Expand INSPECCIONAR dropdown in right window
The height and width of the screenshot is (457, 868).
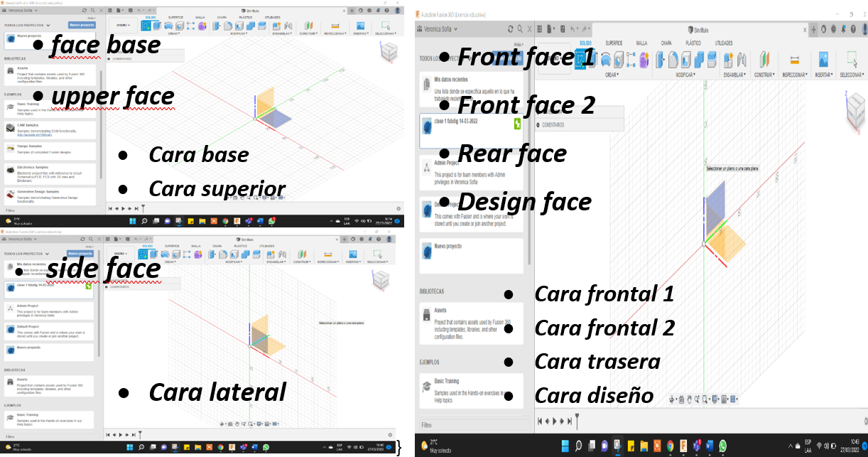point(795,75)
